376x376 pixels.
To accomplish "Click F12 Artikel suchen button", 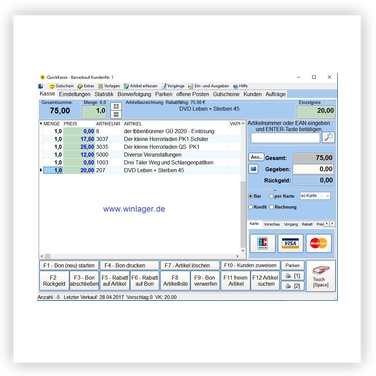I will point(266,281).
